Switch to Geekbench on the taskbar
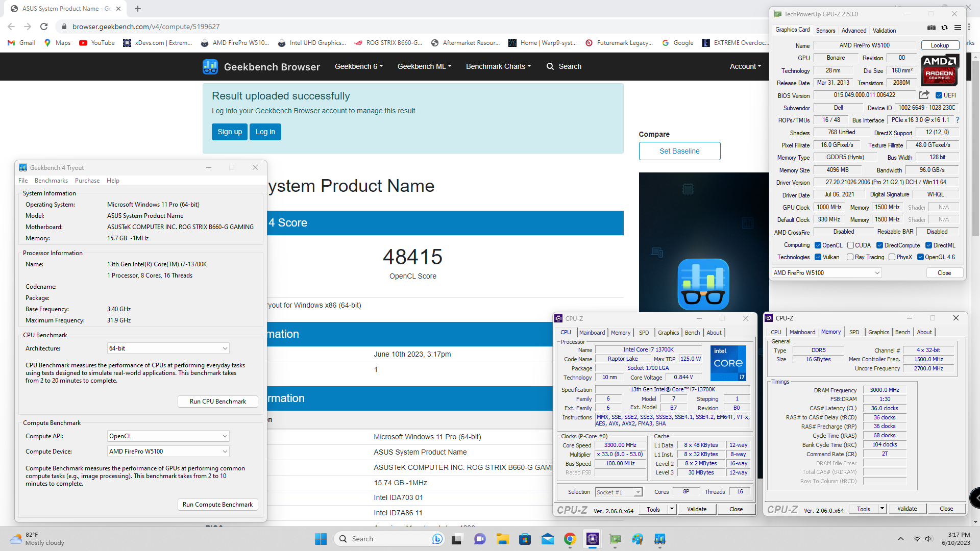980x551 pixels. click(660, 539)
